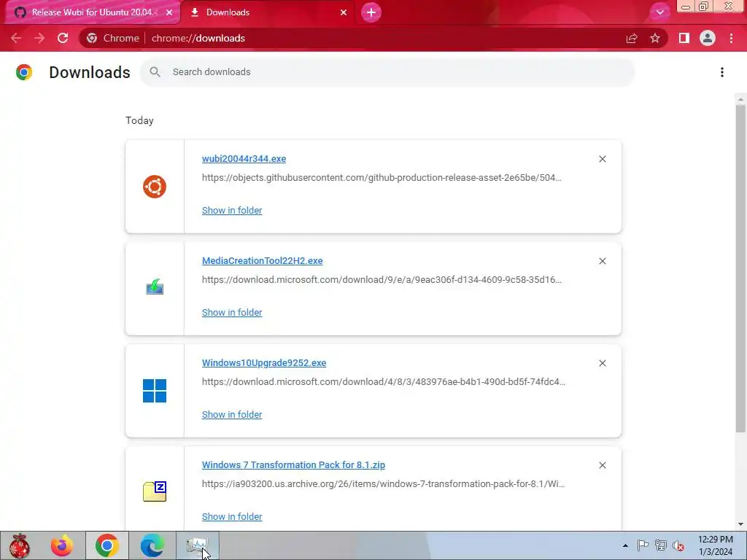Launch Firefox from the taskbar
Screen dimensions: 747x560
[62, 545]
